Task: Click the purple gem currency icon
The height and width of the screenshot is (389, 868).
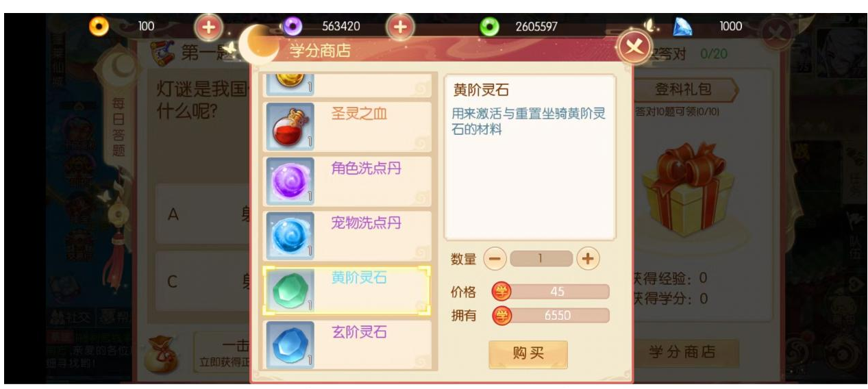Action: (x=293, y=27)
